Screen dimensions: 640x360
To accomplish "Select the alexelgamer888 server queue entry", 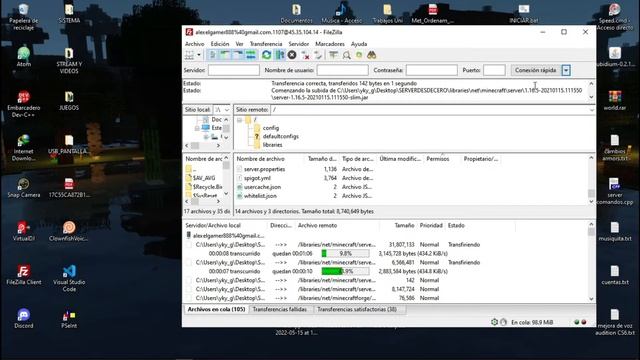I will pos(229,236).
